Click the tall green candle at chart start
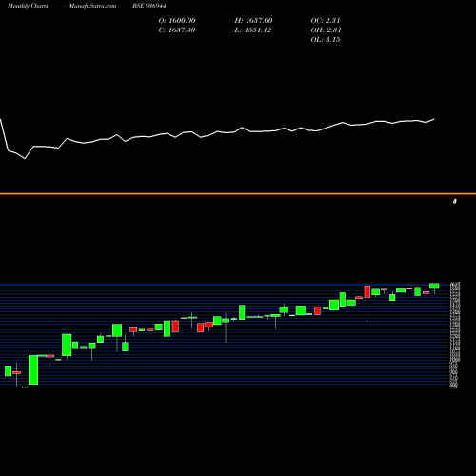476x476 pixels. pyautogui.click(x=33, y=369)
